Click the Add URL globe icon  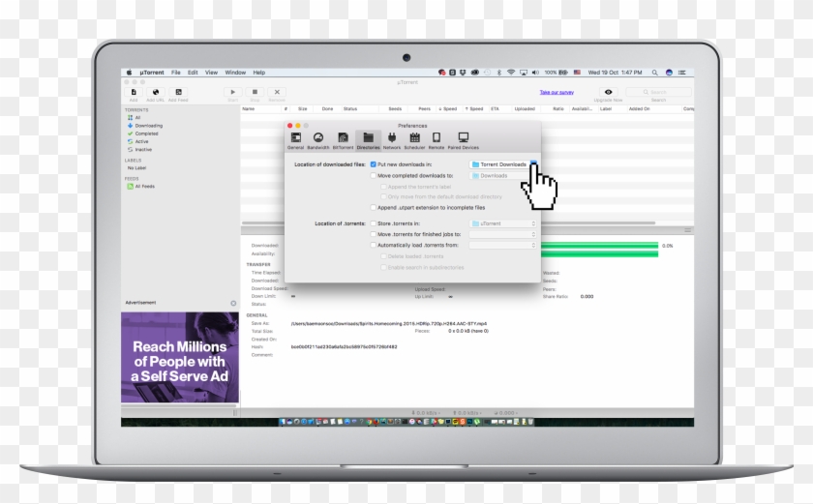pos(155,92)
